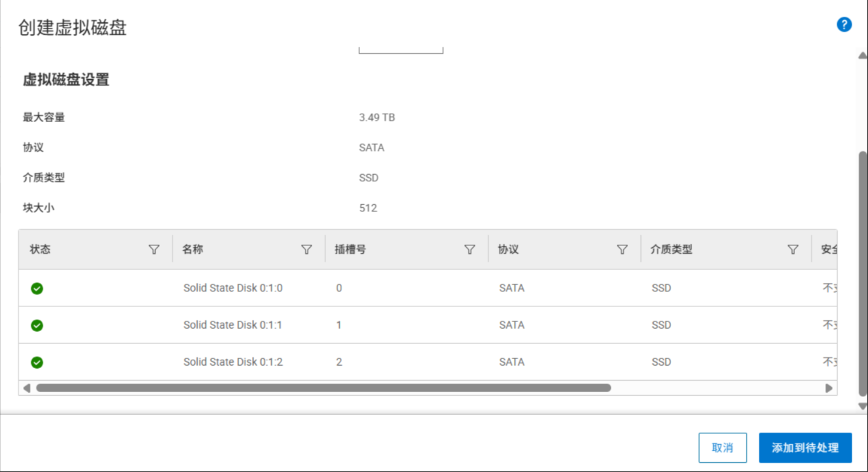Select the Solid State Disk 0:1:2 row

pos(233,362)
